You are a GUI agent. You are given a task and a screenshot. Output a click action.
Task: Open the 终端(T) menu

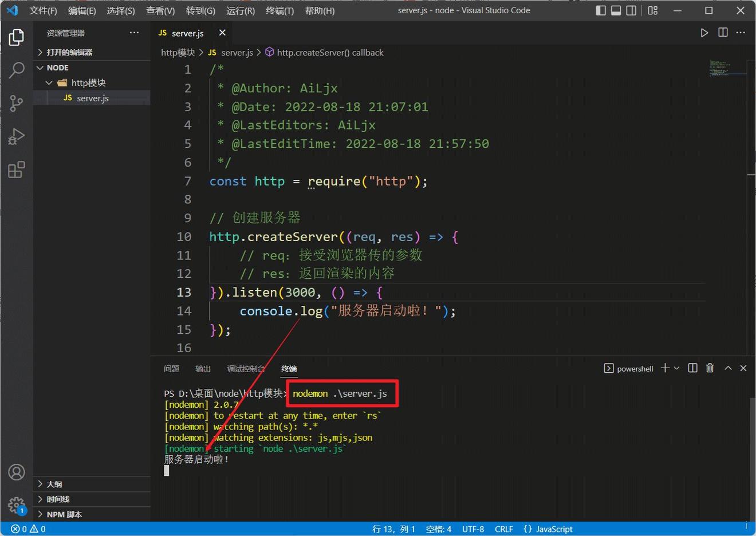click(x=279, y=11)
